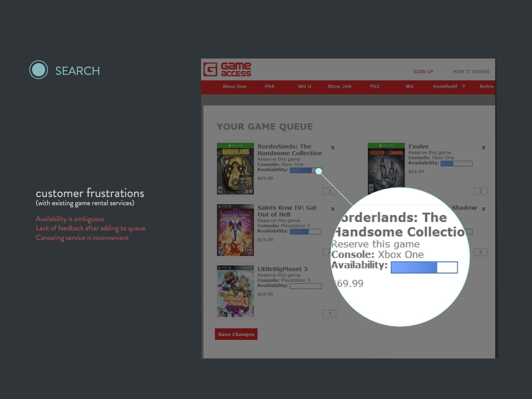Click Reserve this game under LittleBigPlanet 3
The height and width of the screenshot is (399, 532).
point(279,275)
